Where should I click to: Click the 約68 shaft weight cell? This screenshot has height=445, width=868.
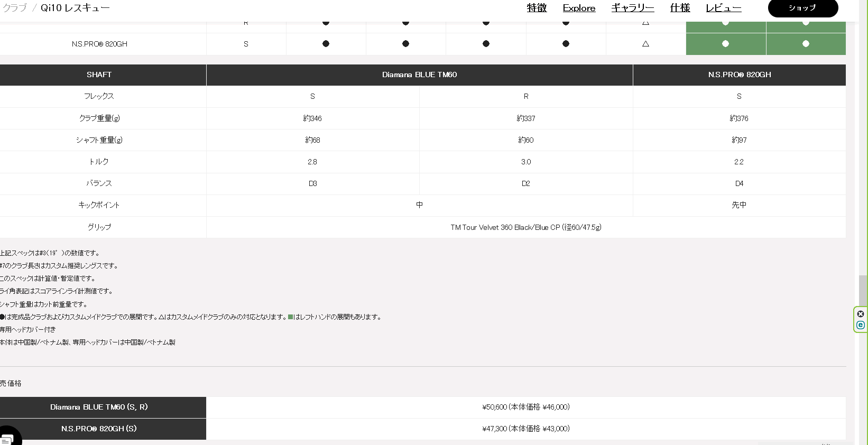click(312, 140)
